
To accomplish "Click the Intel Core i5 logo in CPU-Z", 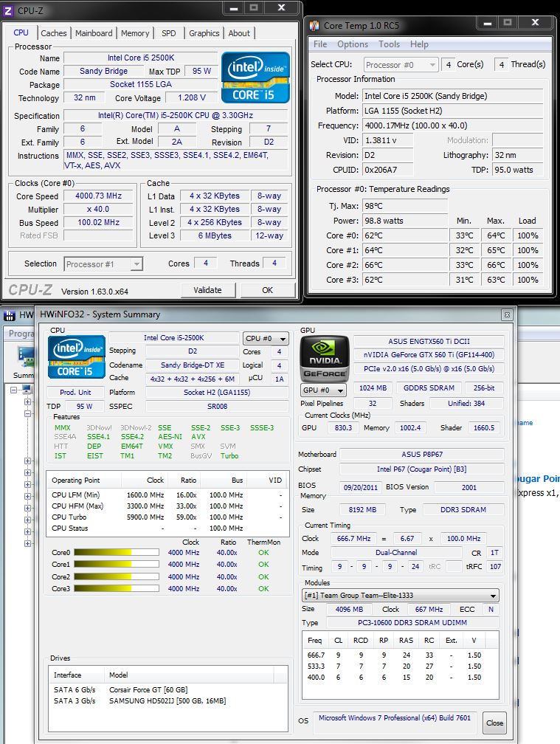I will 255,77.
